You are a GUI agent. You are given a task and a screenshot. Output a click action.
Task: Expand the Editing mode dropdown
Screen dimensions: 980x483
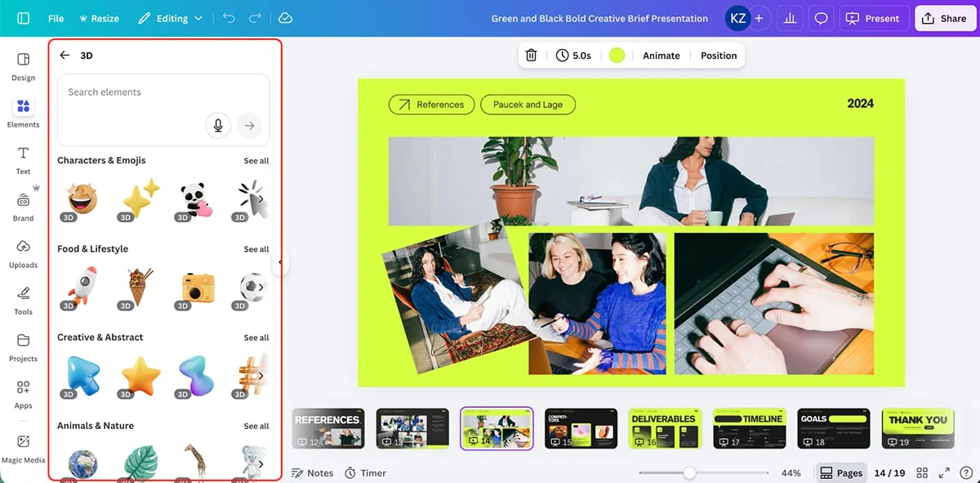point(171,18)
